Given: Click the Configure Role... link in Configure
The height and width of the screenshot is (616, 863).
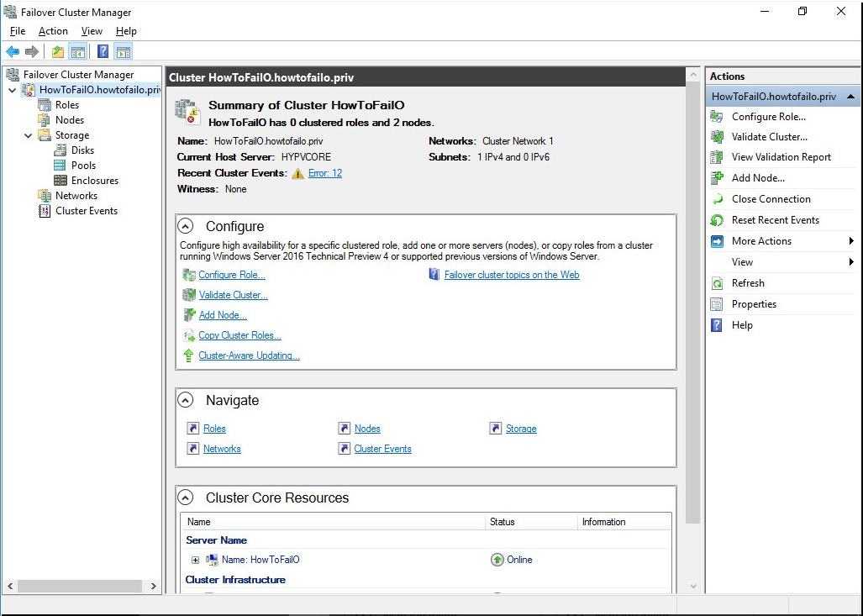Looking at the screenshot, I should coord(232,275).
